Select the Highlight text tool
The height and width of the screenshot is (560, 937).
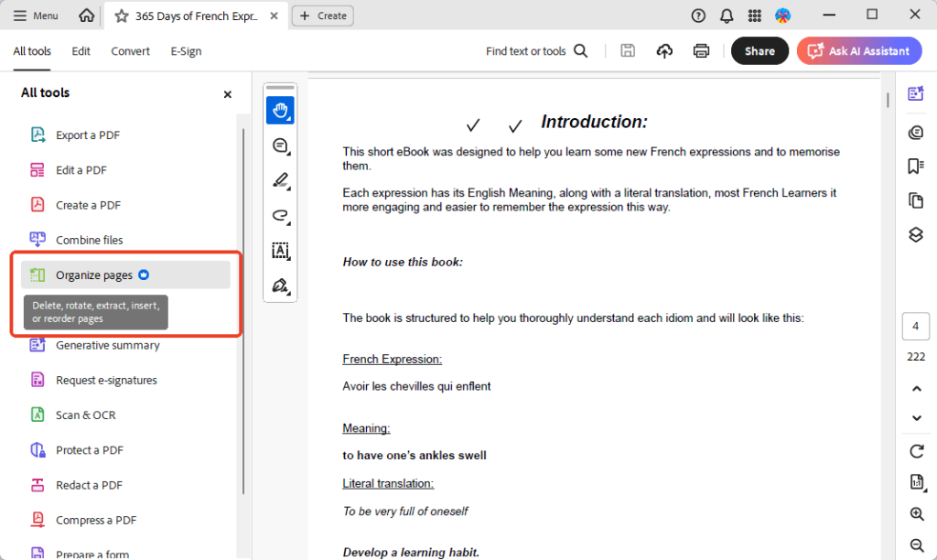(x=280, y=180)
